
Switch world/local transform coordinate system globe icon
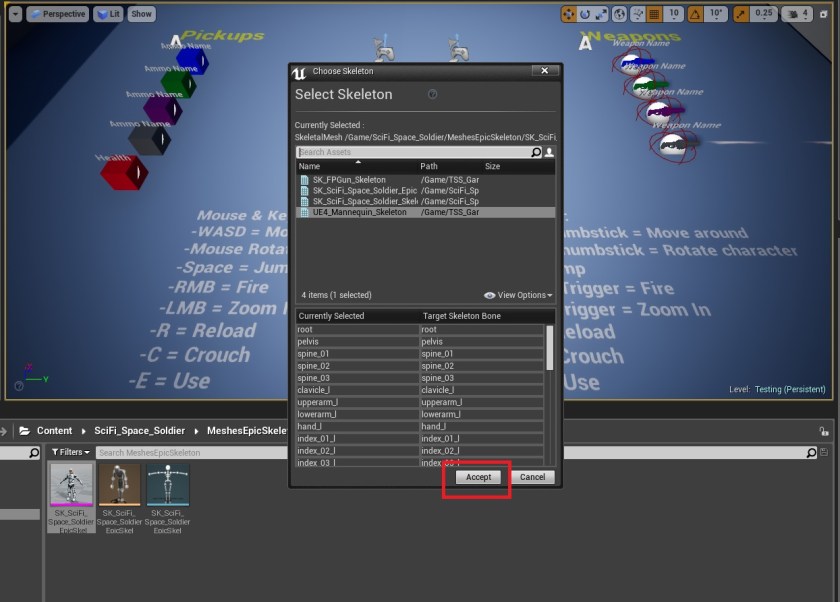(x=619, y=13)
